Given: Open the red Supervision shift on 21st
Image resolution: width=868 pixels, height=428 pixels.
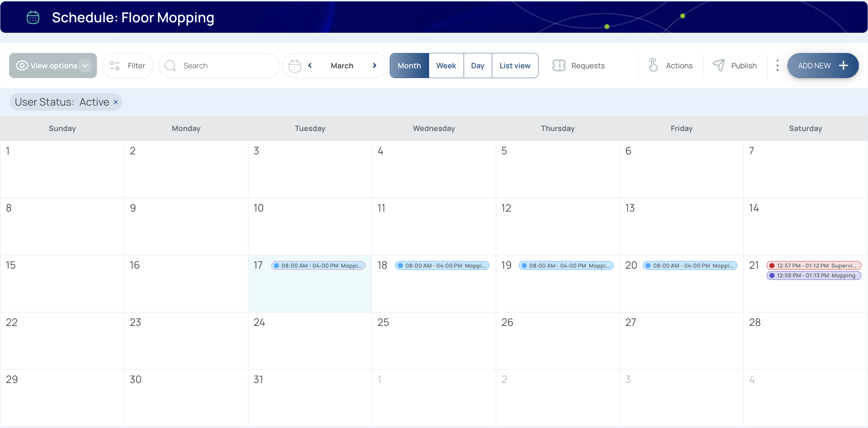Looking at the screenshot, I should [814, 266].
